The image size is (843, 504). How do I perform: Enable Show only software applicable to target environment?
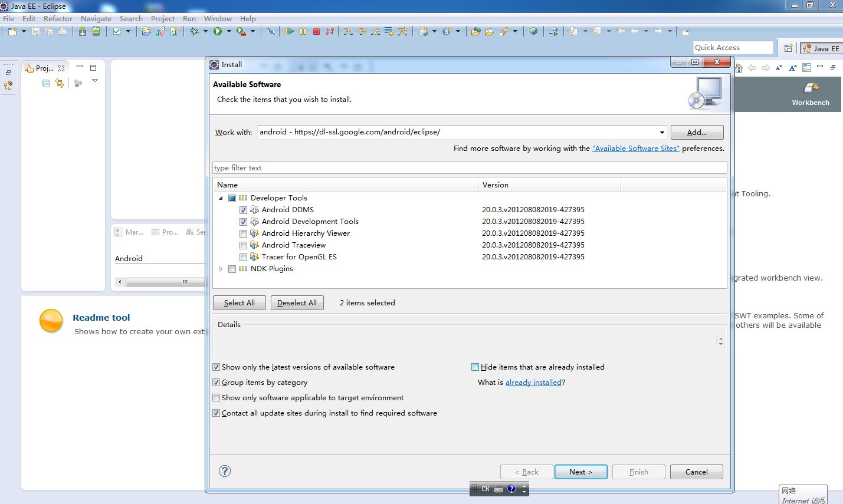[217, 397]
